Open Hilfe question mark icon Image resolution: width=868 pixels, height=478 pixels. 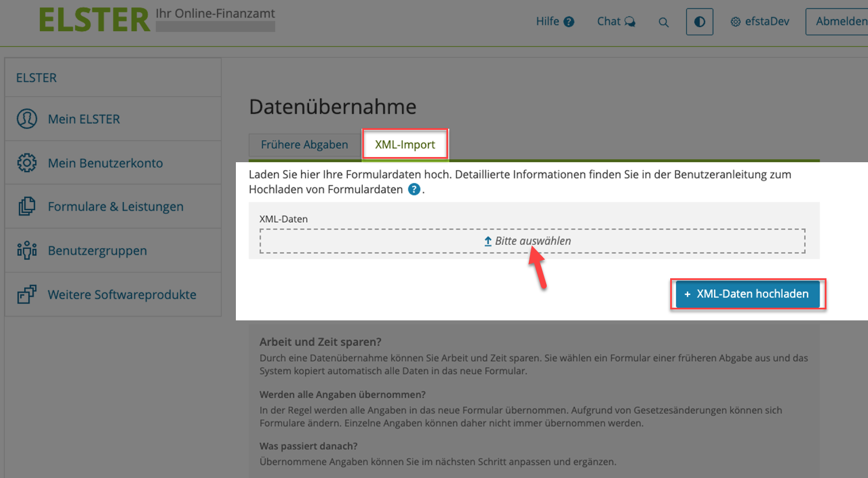coord(569,22)
